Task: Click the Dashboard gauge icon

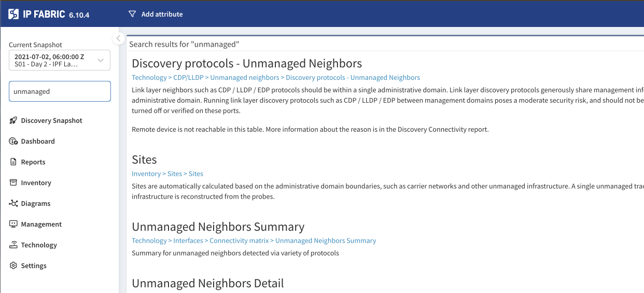Action: point(13,141)
